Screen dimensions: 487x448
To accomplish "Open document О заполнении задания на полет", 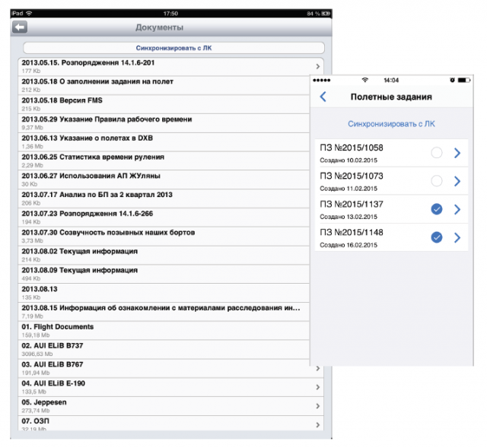I will 164,85.
